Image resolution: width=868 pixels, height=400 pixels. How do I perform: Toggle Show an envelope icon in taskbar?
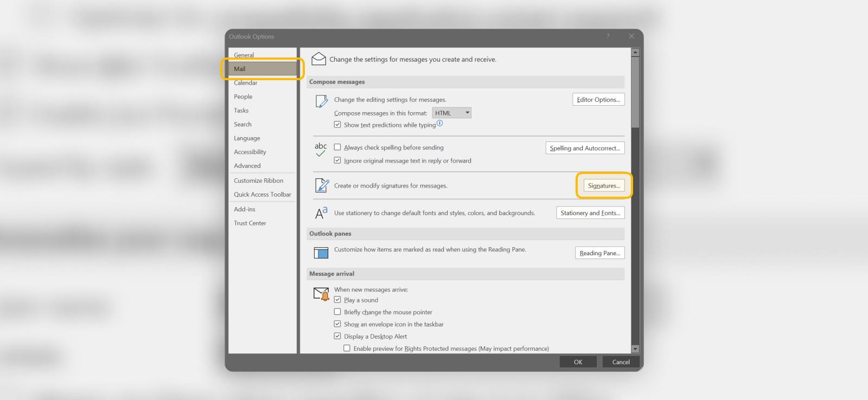point(337,324)
